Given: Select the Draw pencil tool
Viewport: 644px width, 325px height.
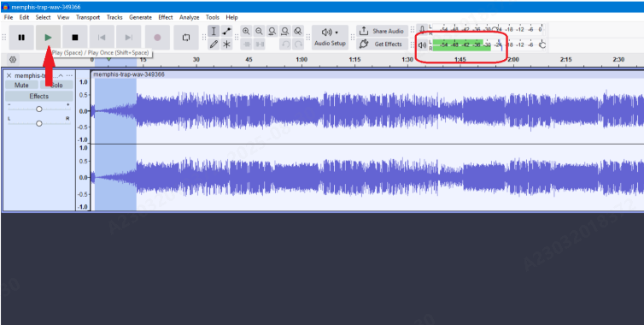Looking at the screenshot, I should 214,44.
